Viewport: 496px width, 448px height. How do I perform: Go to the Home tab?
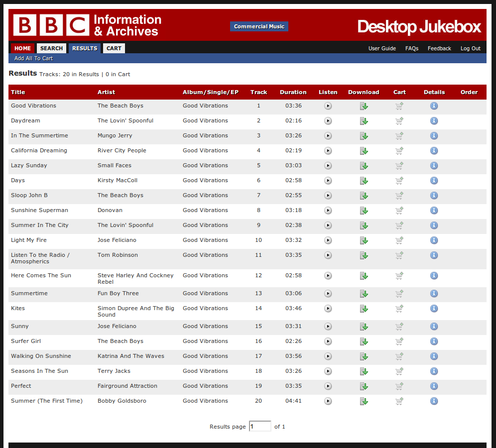[22, 48]
